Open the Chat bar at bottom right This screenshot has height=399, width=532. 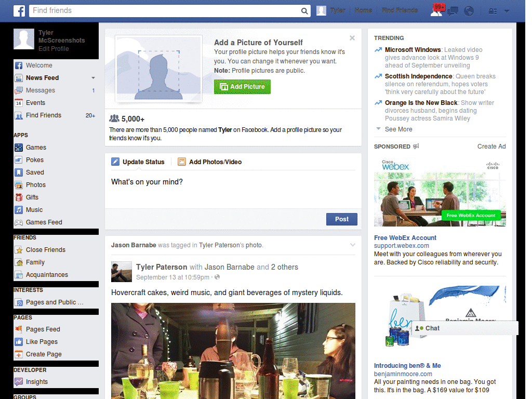(432, 328)
